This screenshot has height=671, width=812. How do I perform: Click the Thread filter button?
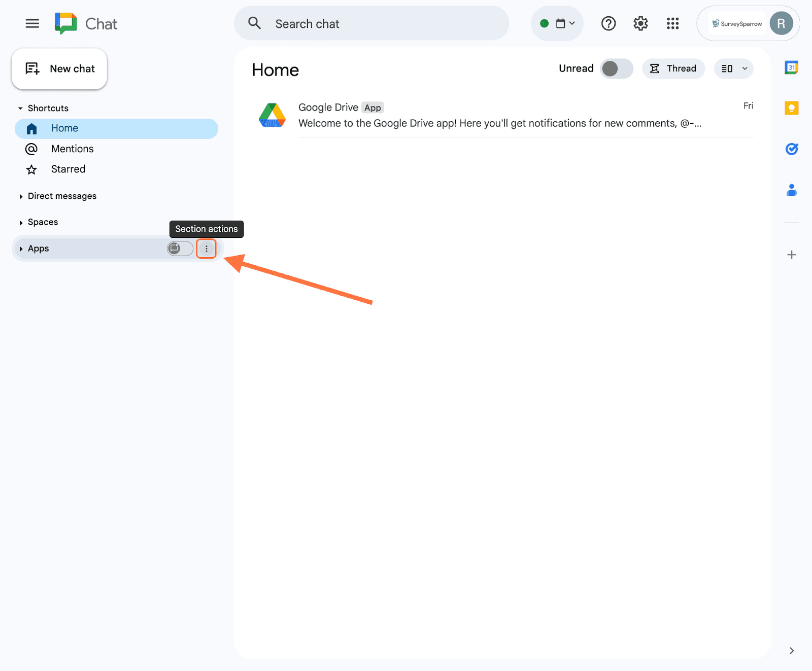[673, 68]
